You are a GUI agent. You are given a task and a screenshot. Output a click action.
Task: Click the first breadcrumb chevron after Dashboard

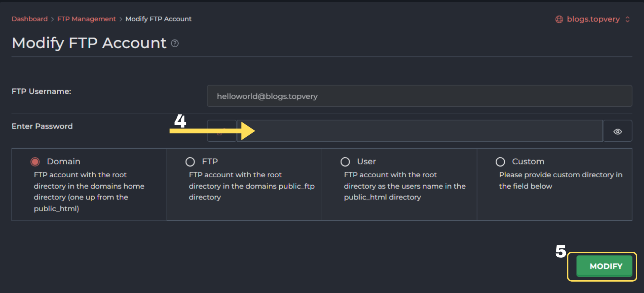tap(52, 19)
